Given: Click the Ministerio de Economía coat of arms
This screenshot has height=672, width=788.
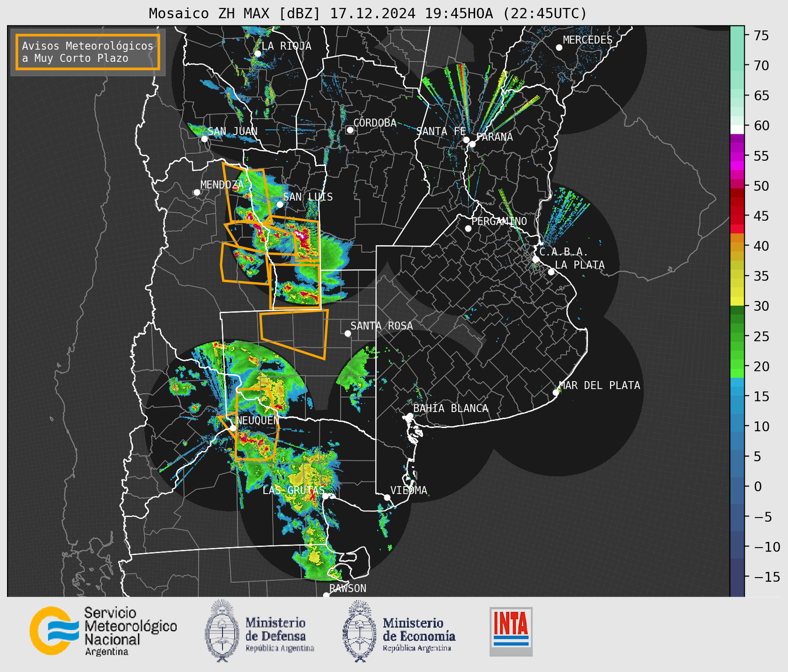Looking at the screenshot, I should pos(360,631).
